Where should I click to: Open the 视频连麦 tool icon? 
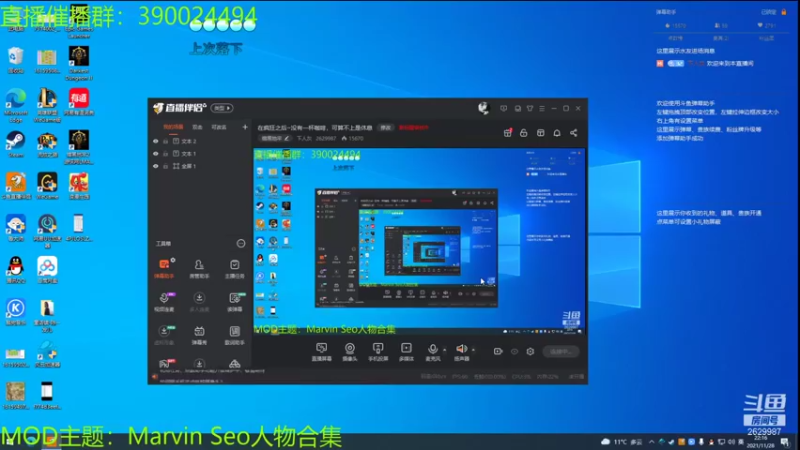(x=164, y=302)
